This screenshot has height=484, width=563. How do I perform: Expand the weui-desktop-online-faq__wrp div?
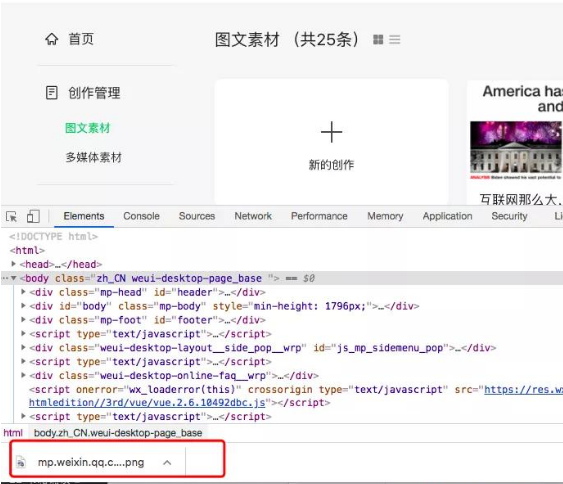point(23,375)
